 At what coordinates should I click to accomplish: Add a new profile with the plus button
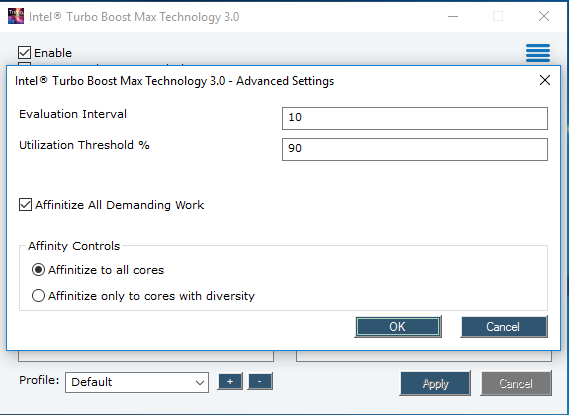click(x=230, y=382)
